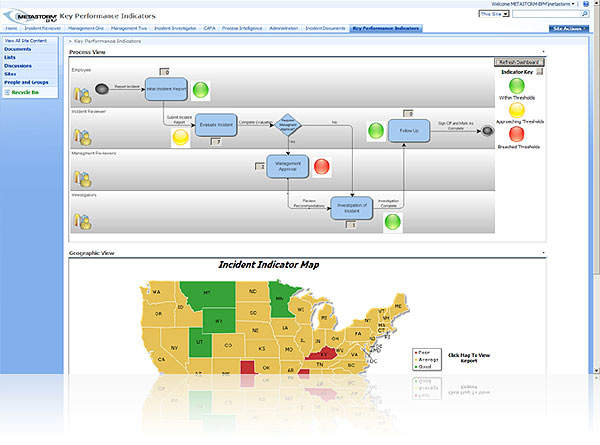
Task: Open the Incident Documents tab
Action: point(328,29)
